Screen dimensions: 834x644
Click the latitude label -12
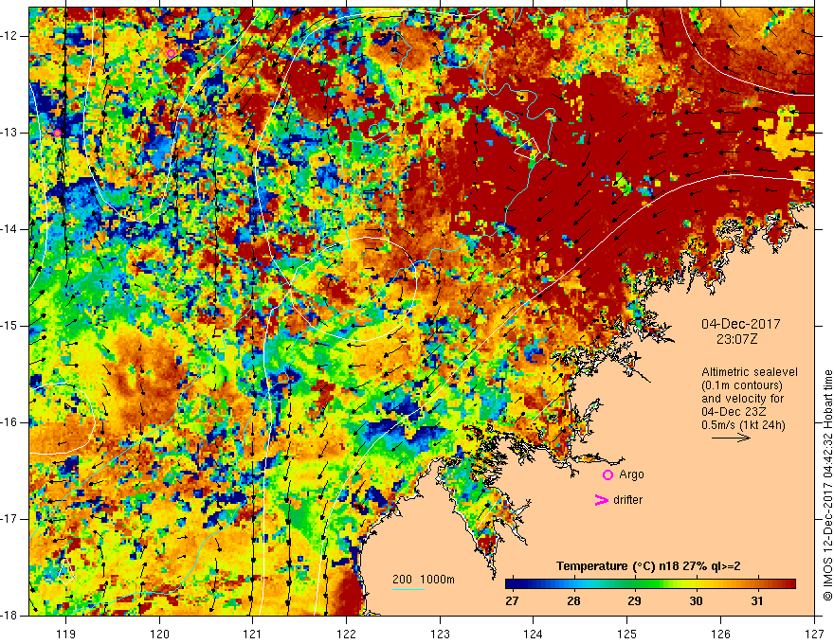tap(10, 36)
